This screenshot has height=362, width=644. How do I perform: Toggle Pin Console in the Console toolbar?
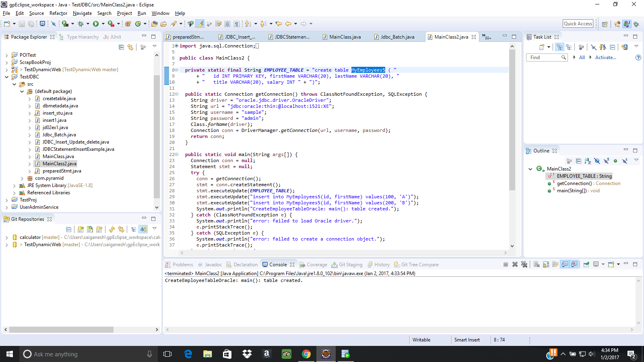pyautogui.click(x=586, y=265)
